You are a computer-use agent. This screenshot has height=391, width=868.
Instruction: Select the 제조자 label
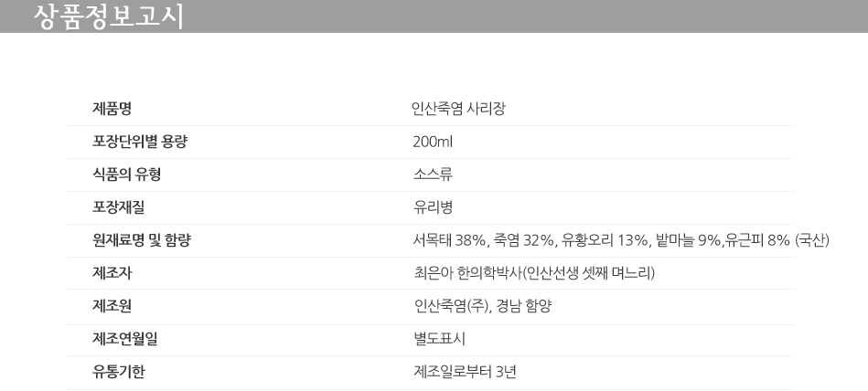(x=112, y=272)
